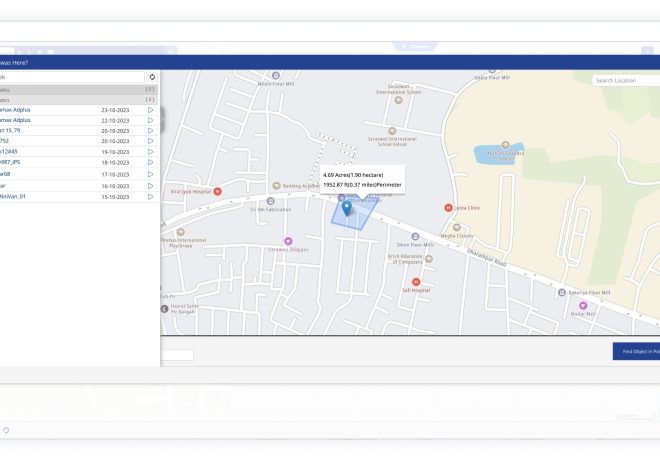The height and width of the screenshot is (460, 660).
Task: Click the Search Location input field
Action: pos(625,80)
